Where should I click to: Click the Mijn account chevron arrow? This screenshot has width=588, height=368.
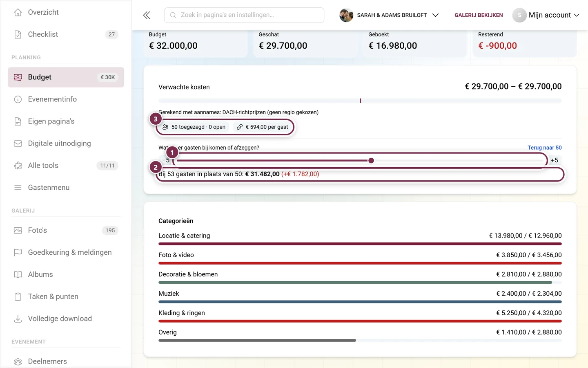[x=577, y=15]
